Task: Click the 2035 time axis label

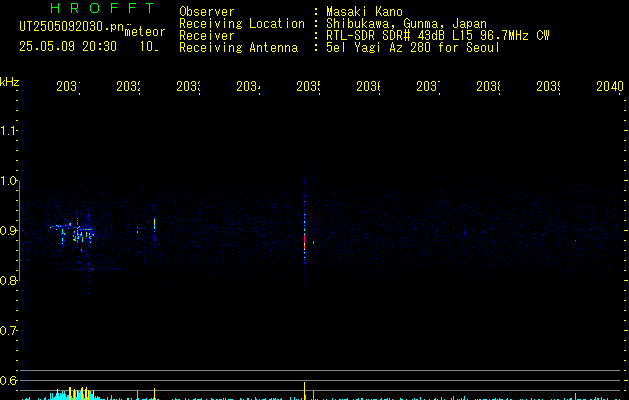Action: coord(308,86)
